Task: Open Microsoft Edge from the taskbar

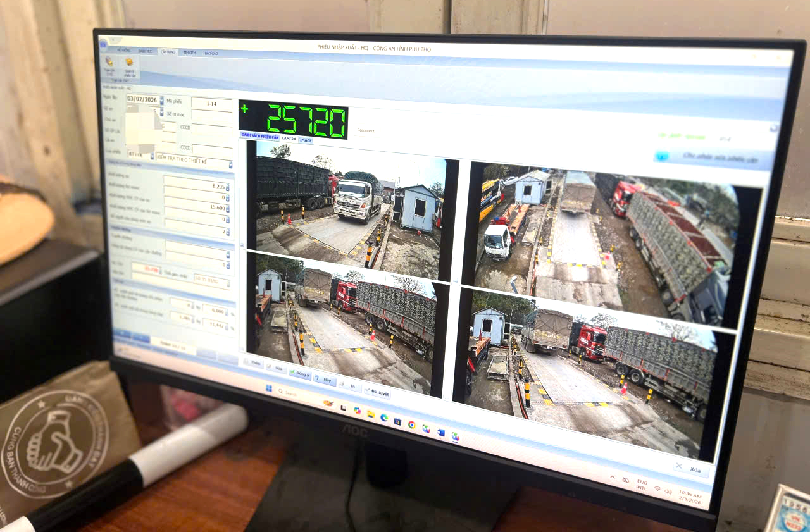Action: [383, 417]
